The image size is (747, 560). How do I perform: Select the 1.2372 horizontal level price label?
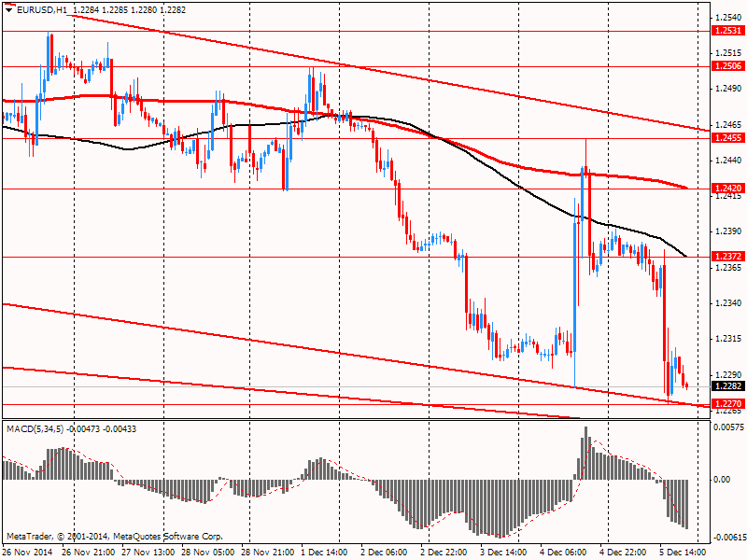tap(728, 257)
